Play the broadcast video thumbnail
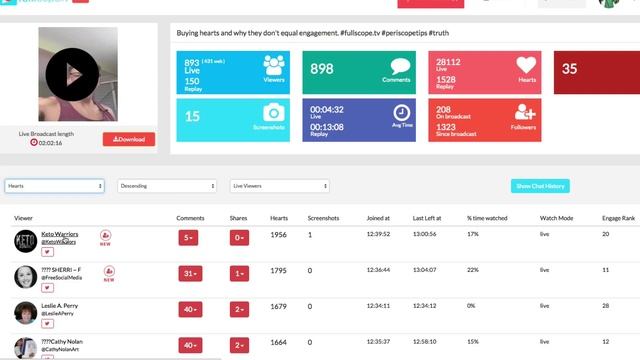This screenshot has height=360, width=640. [x=72, y=74]
